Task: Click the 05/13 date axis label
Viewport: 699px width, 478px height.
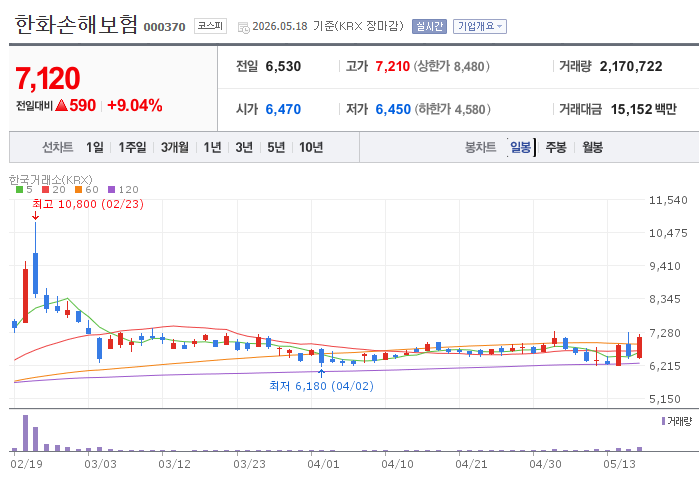Action: (619, 464)
